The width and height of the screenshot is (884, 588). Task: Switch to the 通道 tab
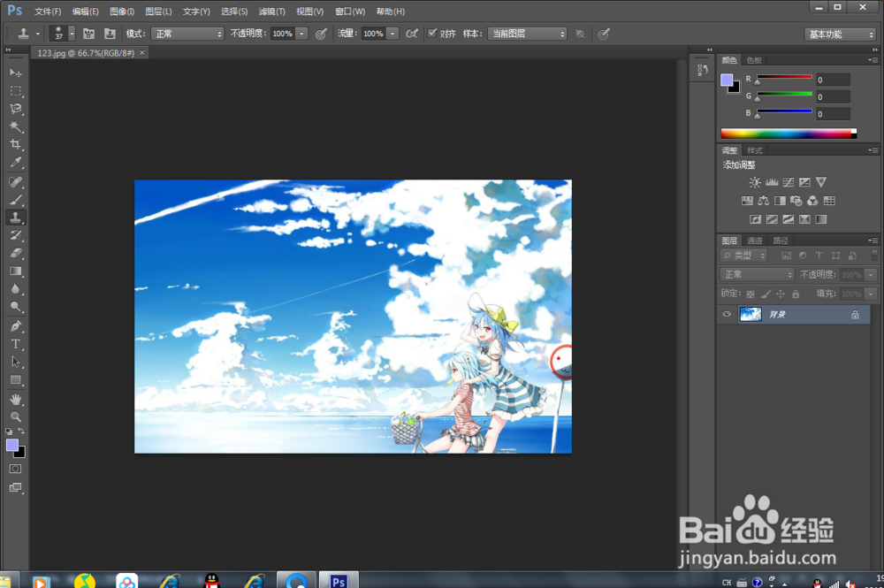point(754,241)
